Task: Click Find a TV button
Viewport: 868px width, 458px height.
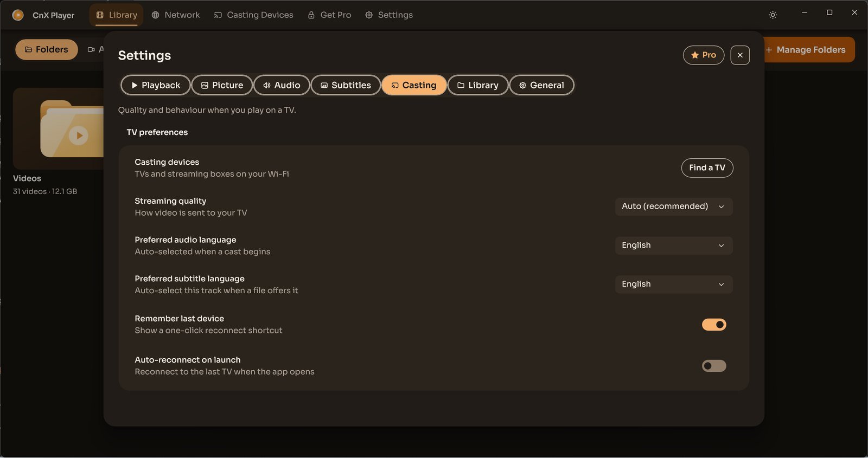Action: (x=707, y=167)
